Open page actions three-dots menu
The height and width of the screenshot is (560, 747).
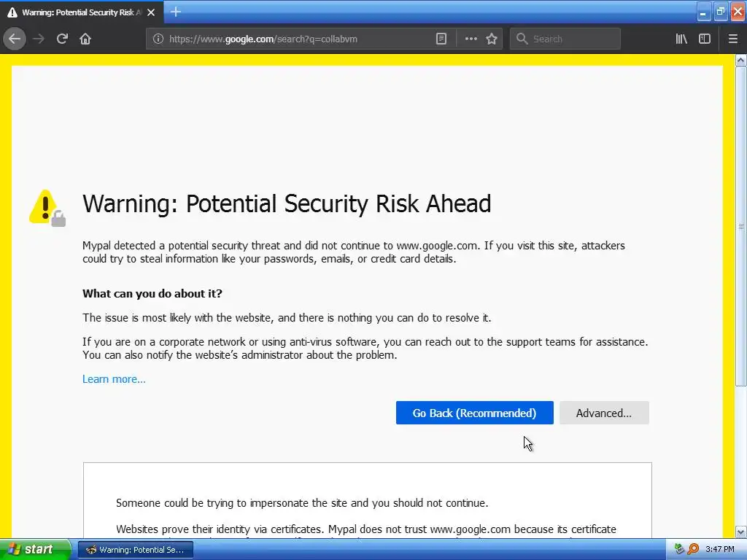tap(471, 39)
